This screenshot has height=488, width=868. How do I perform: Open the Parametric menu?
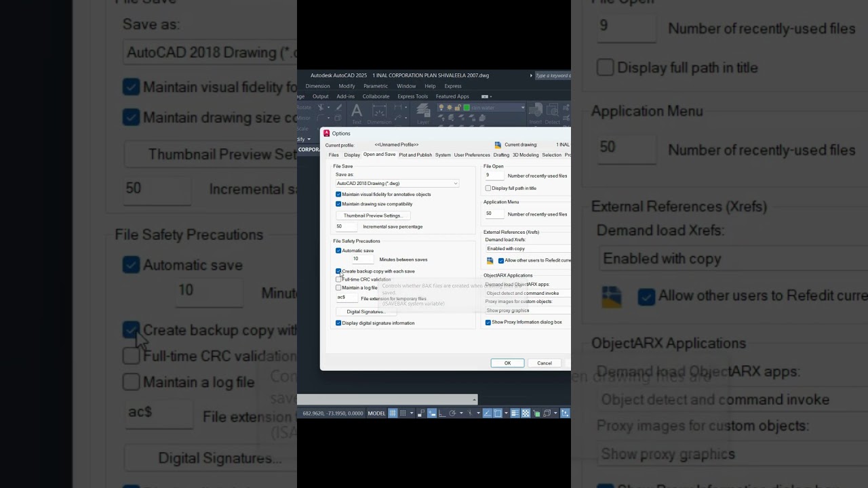click(376, 86)
